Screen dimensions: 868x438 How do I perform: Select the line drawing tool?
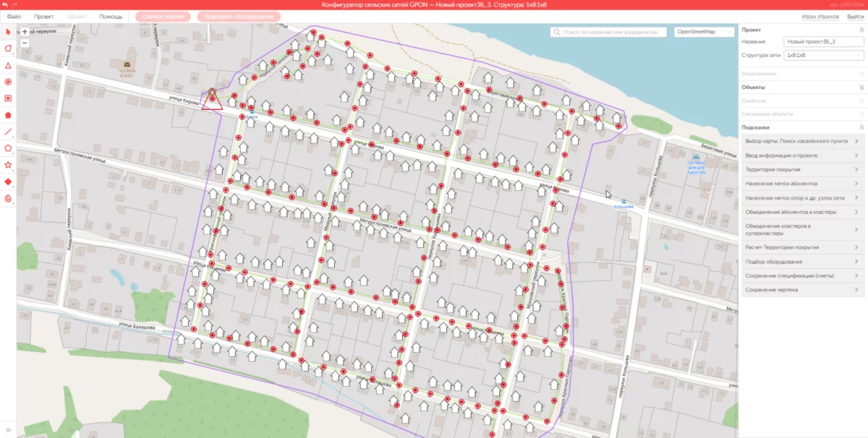[x=8, y=132]
